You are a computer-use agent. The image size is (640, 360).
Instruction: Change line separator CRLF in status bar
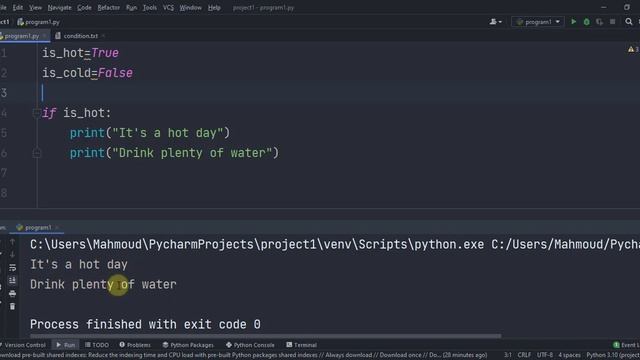[x=524, y=355]
